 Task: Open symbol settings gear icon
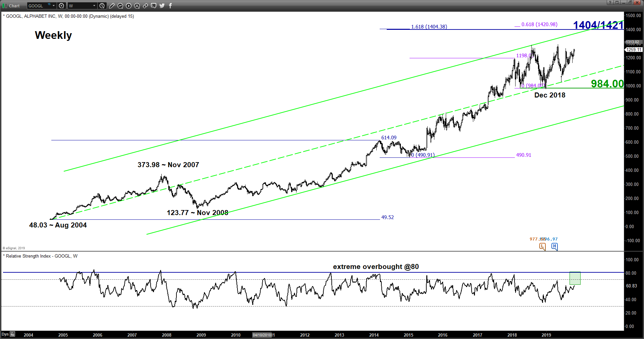61,6
